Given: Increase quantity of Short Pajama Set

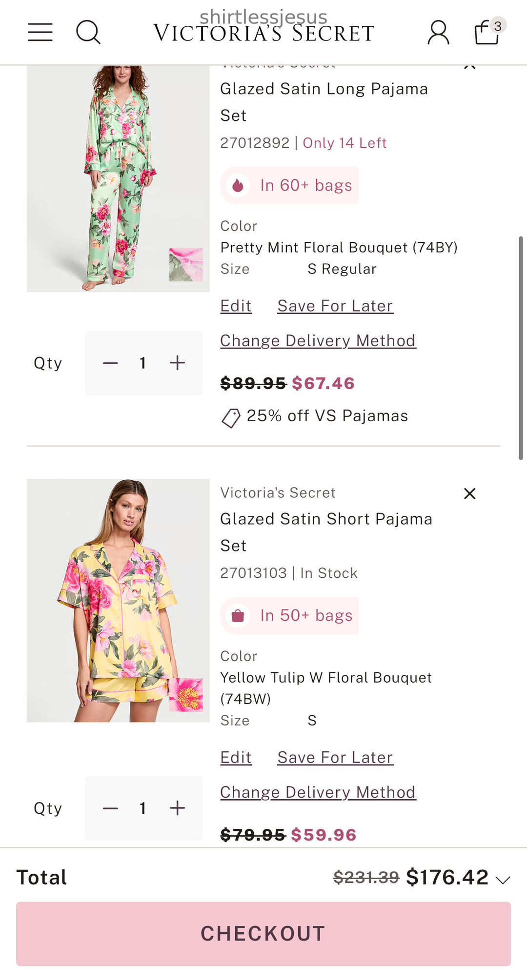Looking at the screenshot, I should click(x=177, y=808).
